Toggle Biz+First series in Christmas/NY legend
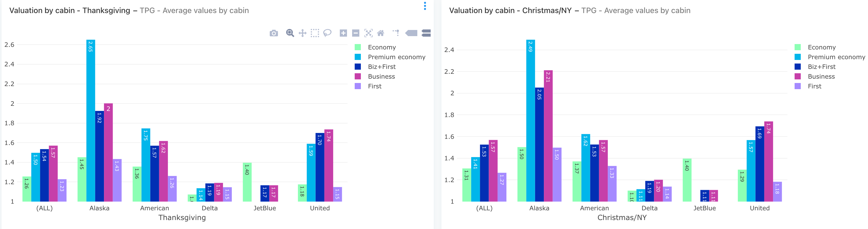This screenshot has width=868, height=229. [821, 67]
